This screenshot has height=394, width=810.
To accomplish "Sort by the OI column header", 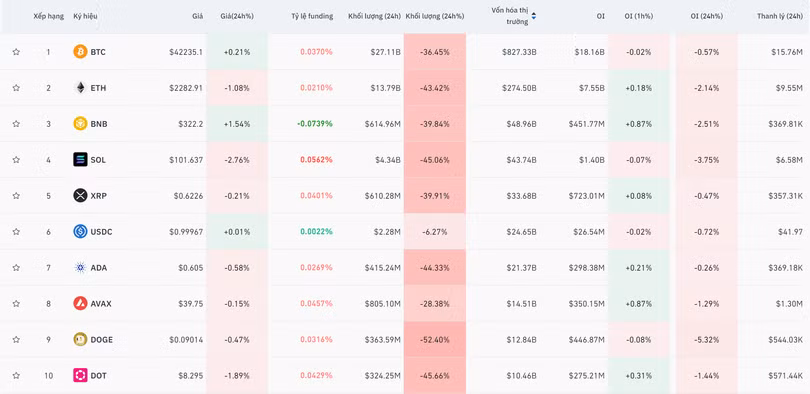I will pyautogui.click(x=600, y=16).
